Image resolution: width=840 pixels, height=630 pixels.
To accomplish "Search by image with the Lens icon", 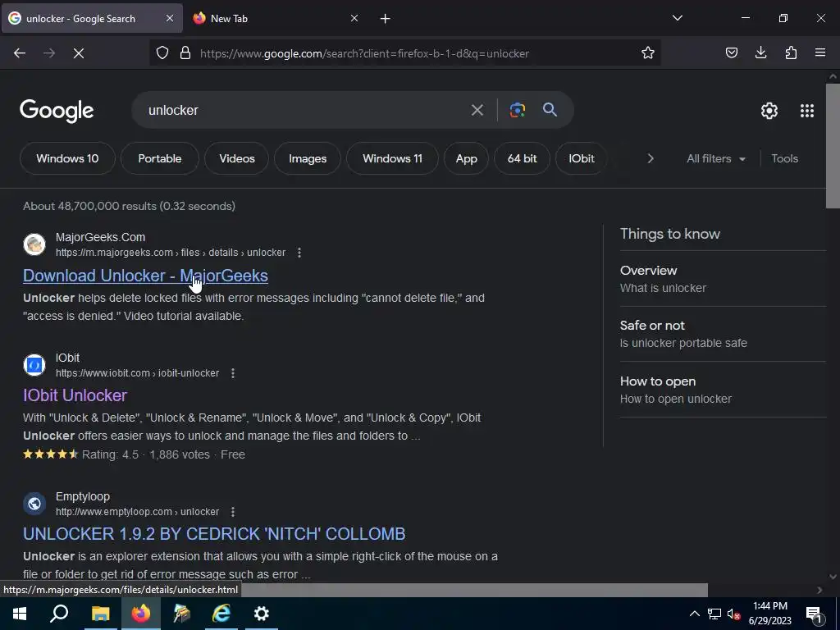I will pyautogui.click(x=517, y=111).
